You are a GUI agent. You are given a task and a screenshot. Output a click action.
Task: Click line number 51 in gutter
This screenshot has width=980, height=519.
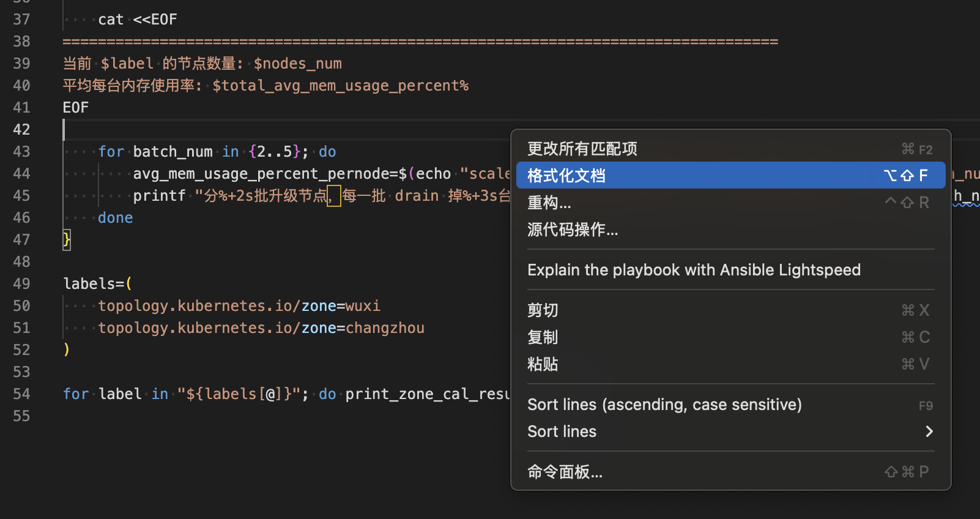[x=21, y=328]
